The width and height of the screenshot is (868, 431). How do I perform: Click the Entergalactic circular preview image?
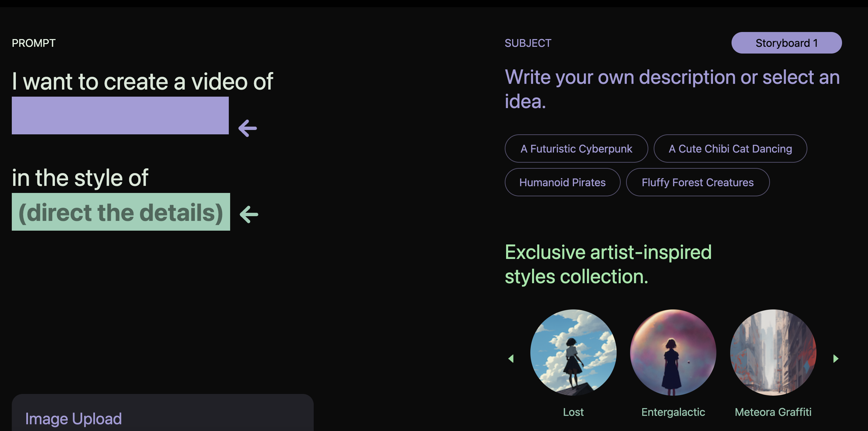tap(673, 353)
